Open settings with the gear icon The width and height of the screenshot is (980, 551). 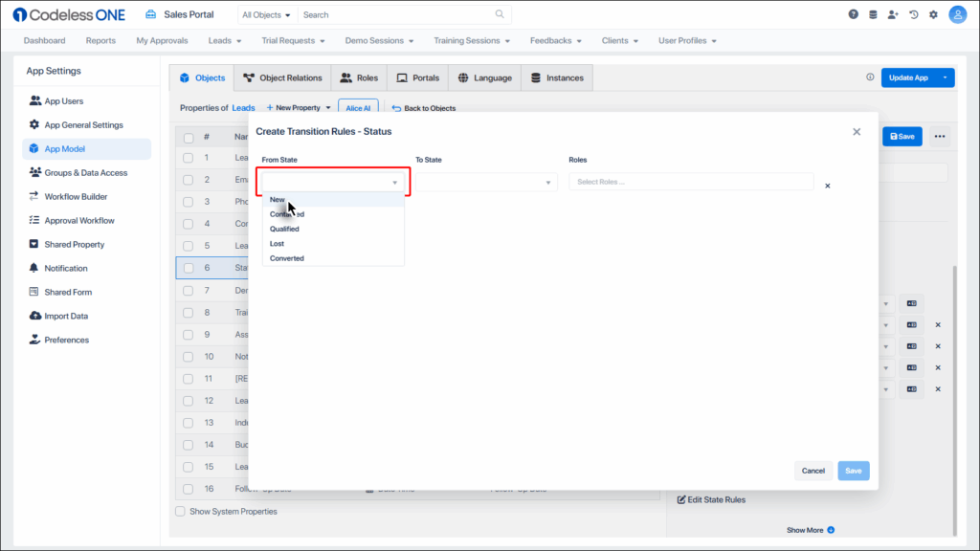[933, 13]
